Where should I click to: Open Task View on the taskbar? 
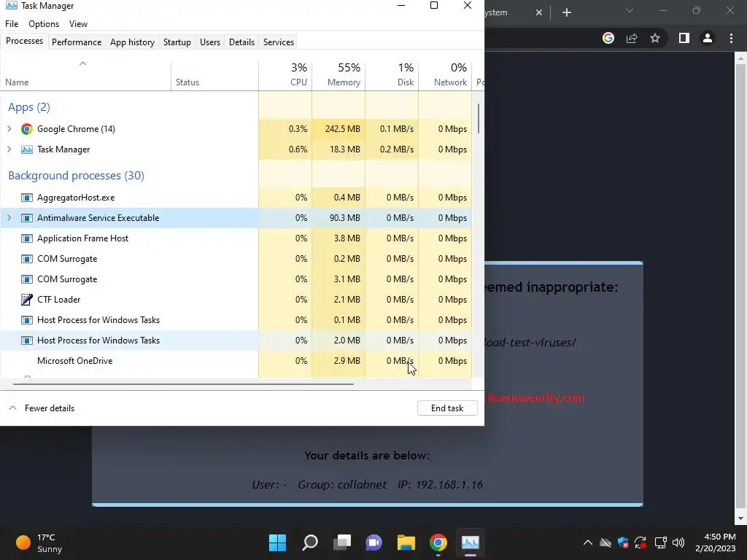pyautogui.click(x=342, y=542)
